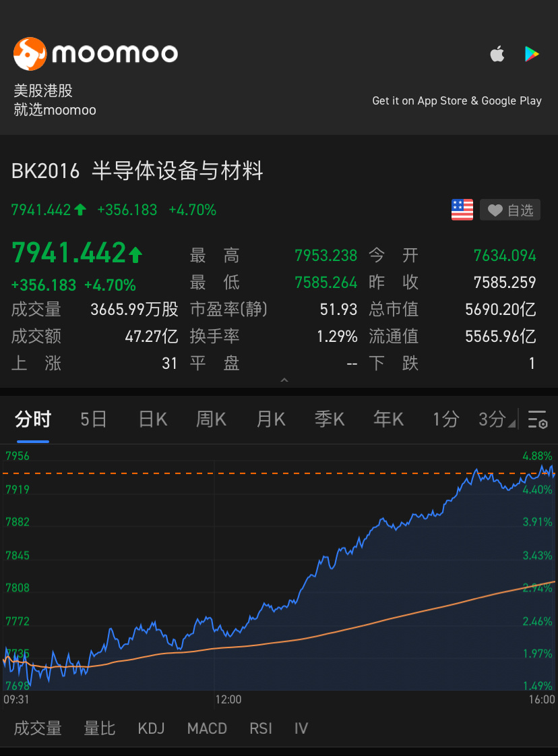Open the 月K chart tab
Screen dimensions: 558x756
(x=271, y=419)
